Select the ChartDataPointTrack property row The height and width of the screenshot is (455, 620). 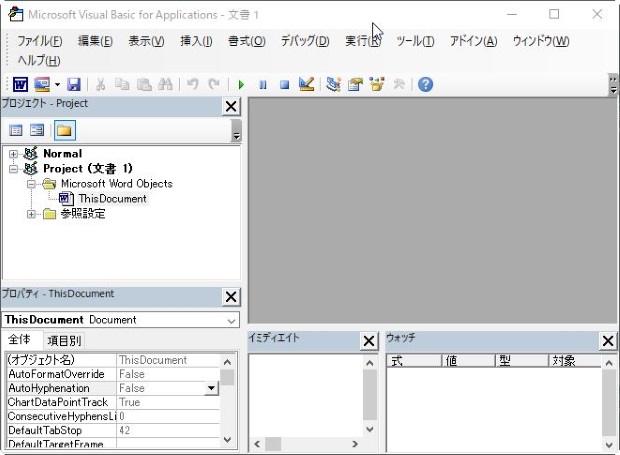113,402
